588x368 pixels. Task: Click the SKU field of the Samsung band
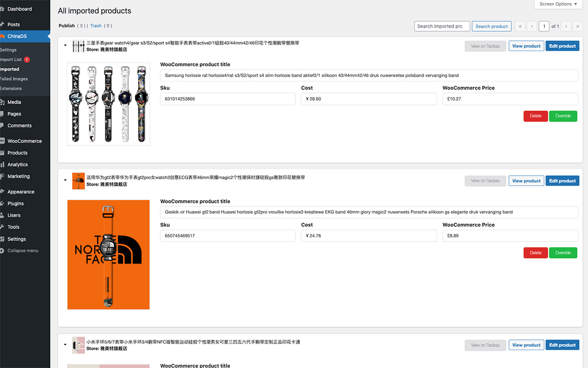[x=227, y=98]
